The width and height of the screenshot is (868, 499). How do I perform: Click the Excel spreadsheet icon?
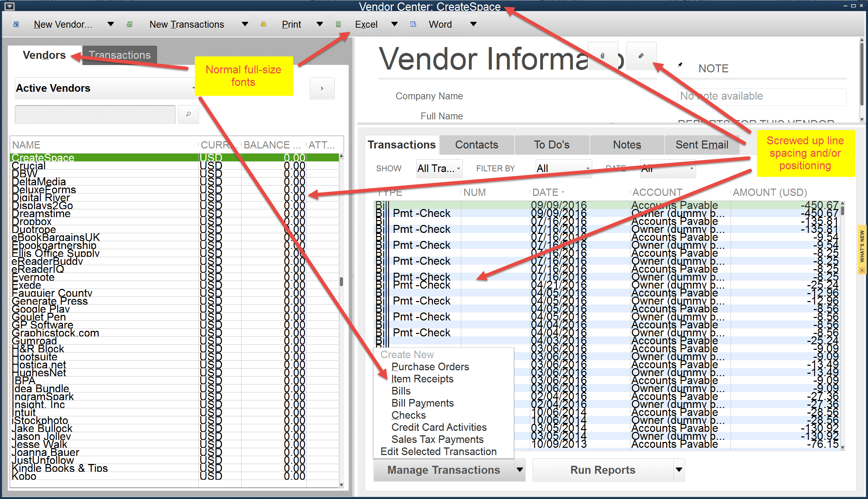coord(338,24)
